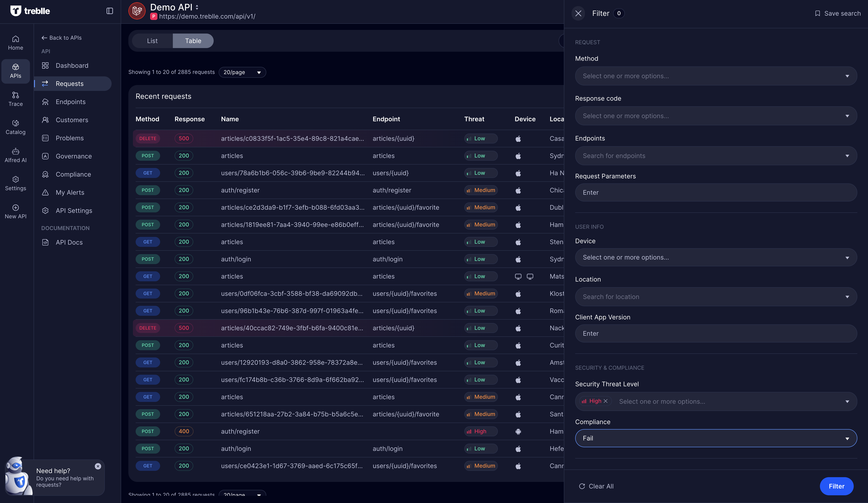
Task: Click the Request Parameters input field
Action: point(716,192)
